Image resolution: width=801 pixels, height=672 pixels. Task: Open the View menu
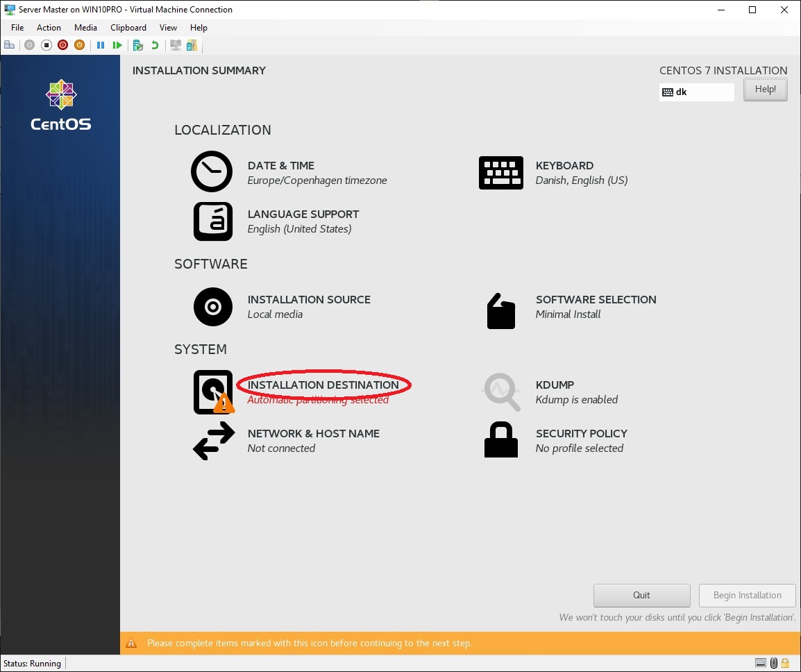point(168,28)
